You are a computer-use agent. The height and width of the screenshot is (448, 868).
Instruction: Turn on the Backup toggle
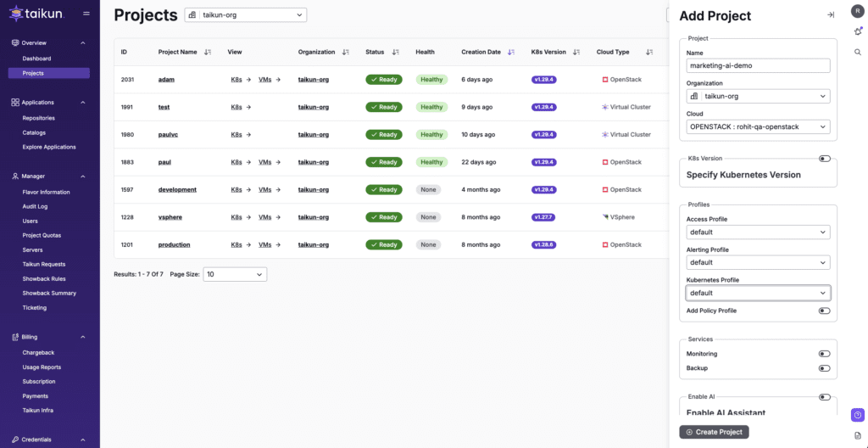click(824, 368)
